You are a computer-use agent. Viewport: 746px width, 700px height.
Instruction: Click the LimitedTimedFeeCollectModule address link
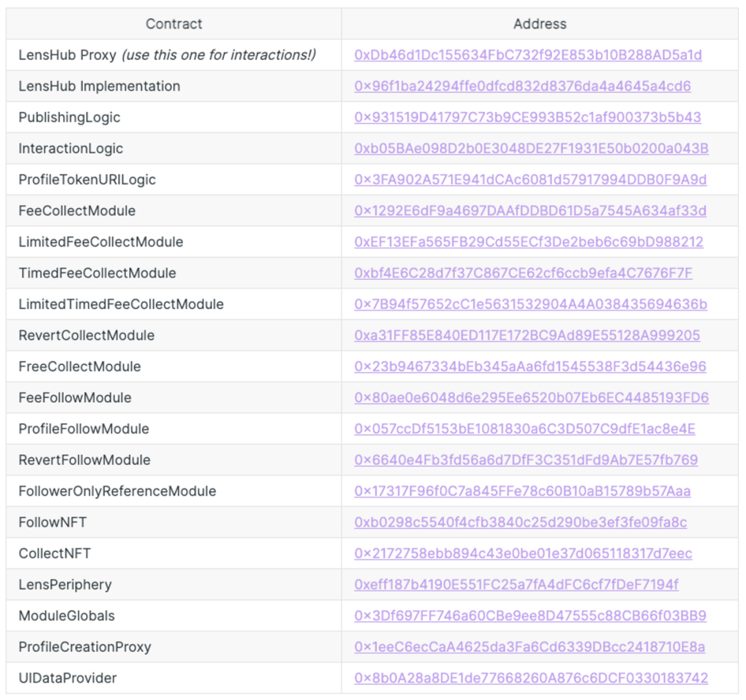(530, 305)
